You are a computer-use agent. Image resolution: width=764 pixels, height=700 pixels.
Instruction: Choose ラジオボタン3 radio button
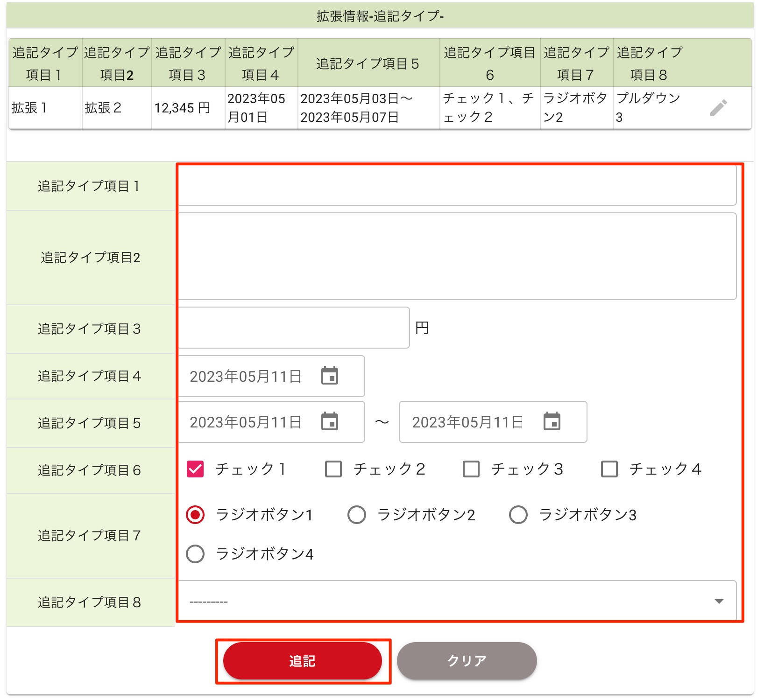[x=518, y=515]
